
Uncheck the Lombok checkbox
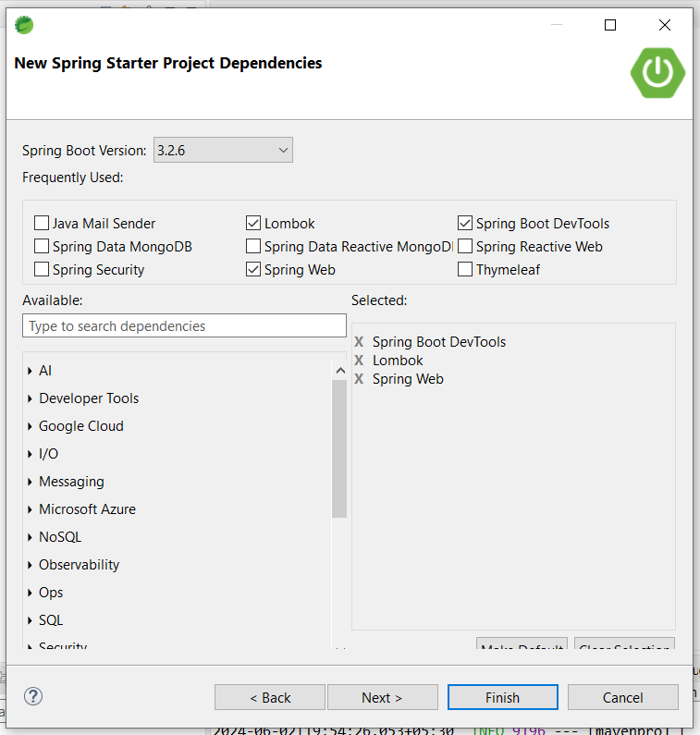253,223
